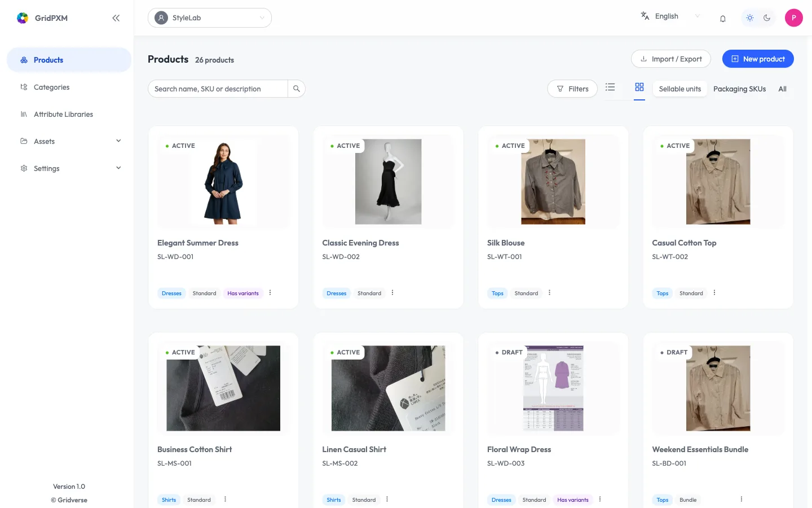The image size is (812, 508).
Task: Click the Bundle tag on Weekend Essentials Bundle
Action: 688,500
